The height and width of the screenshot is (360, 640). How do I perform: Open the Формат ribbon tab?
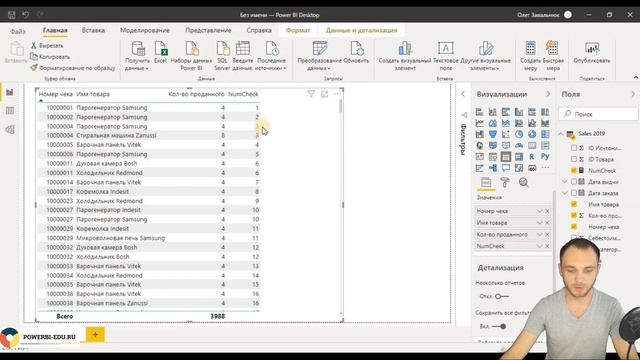click(298, 30)
